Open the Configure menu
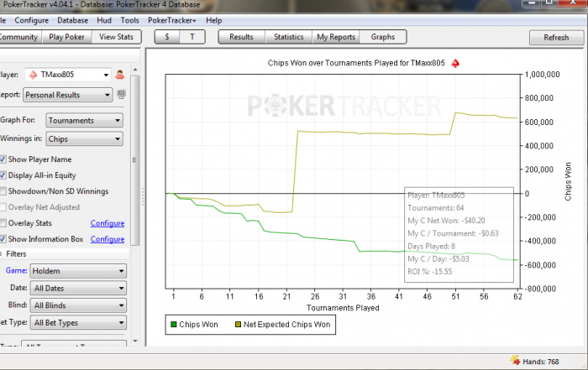Image resolution: width=588 pixels, height=370 pixels. click(x=32, y=21)
